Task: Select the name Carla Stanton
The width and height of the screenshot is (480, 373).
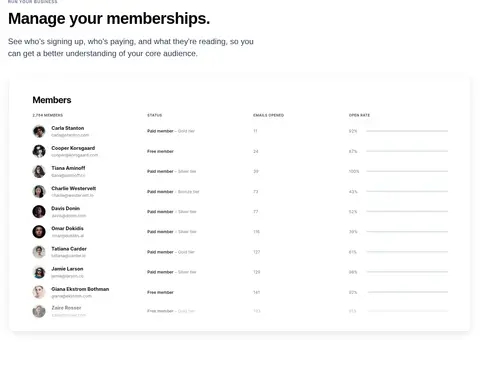Action: coord(68,128)
